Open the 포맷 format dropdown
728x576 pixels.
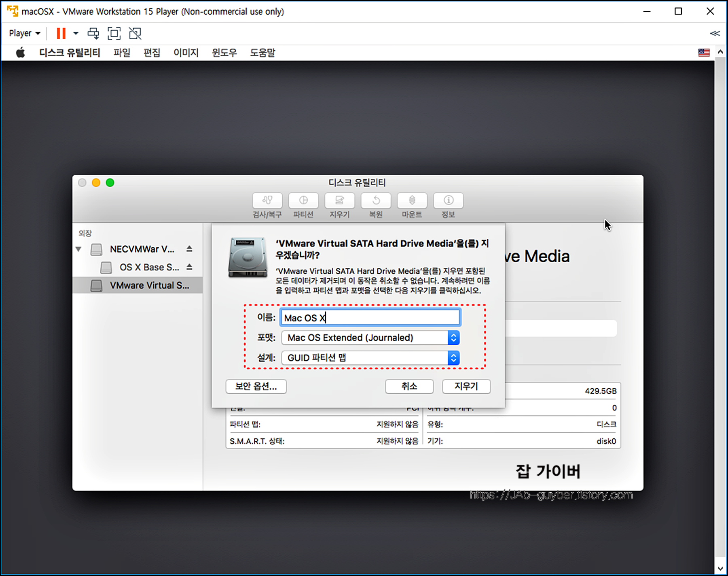370,338
